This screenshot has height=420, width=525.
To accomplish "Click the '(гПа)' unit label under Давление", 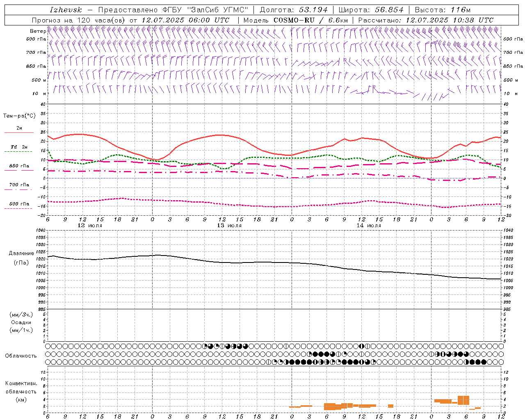I will tap(21, 262).
